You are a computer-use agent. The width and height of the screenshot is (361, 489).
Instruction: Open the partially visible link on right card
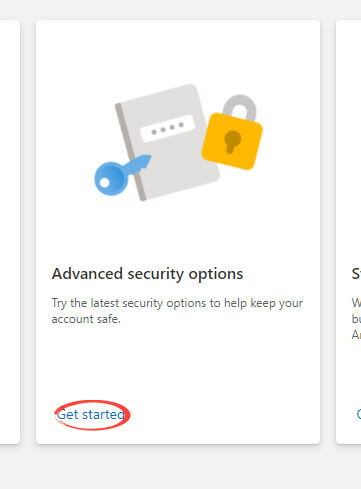(358, 414)
